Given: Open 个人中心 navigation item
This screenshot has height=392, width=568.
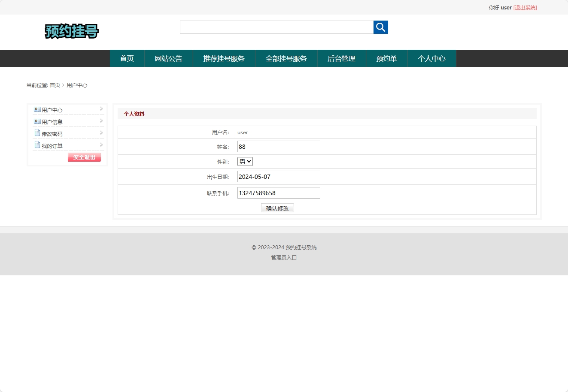Looking at the screenshot, I should (x=432, y=58).
